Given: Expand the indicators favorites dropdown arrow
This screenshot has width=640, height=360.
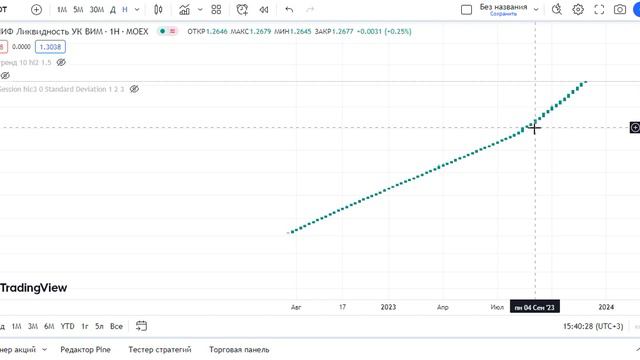Looking at the screenshot, I should pyautogui.click(x=200, y=9).
